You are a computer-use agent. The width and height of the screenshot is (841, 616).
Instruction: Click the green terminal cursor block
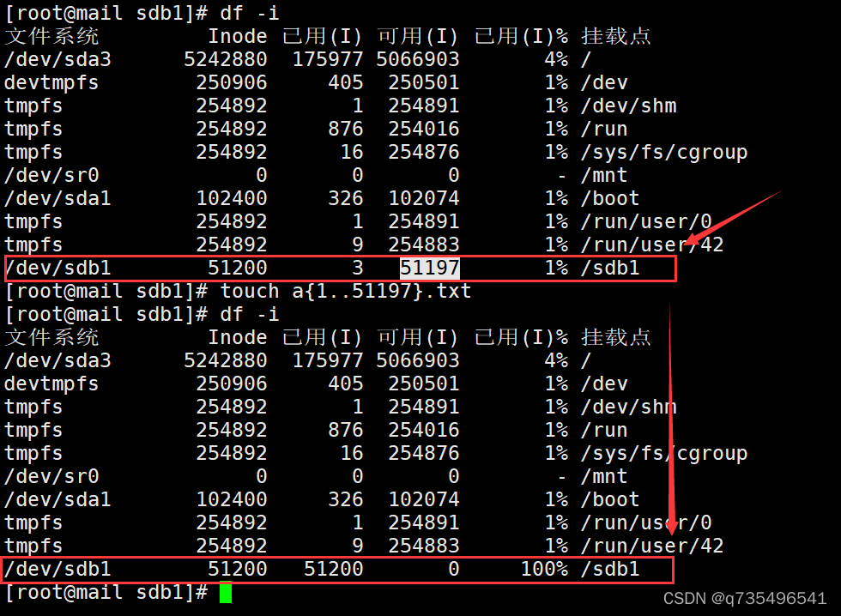point(226,593)
